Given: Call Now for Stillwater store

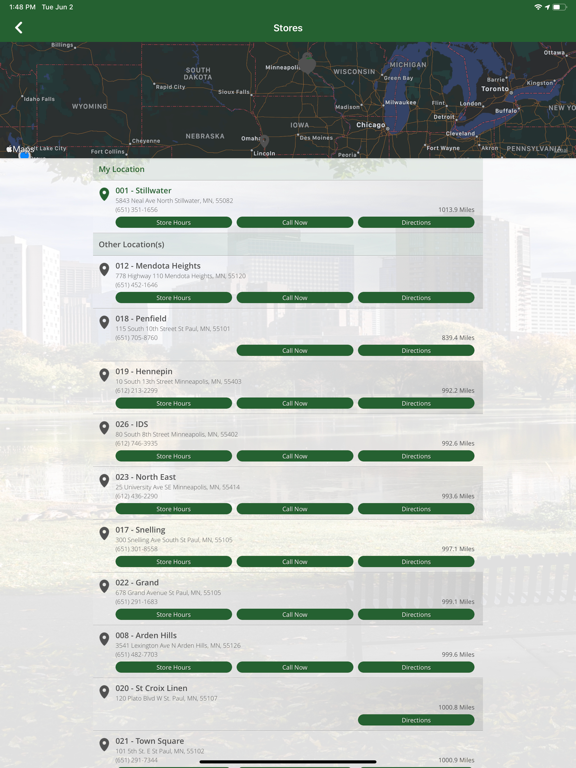Looking at the screenshot, I should tap(295, 222).
